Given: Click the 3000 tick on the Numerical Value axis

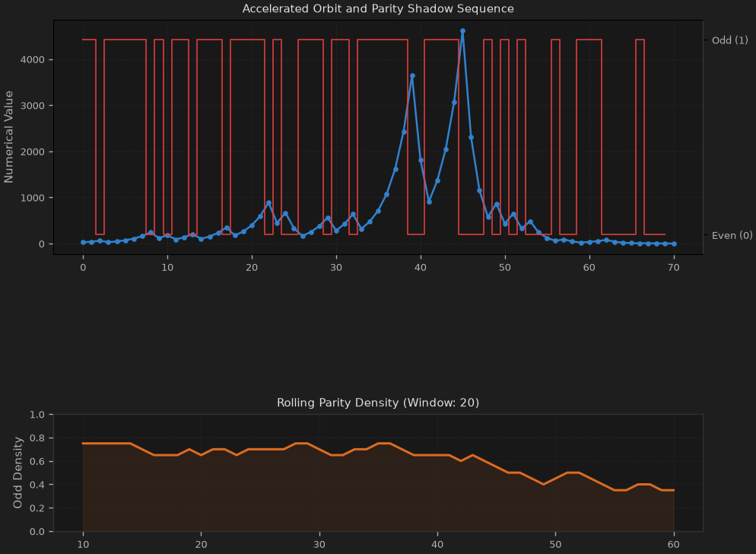Looking at the screenshot, I should coord(32,106).
